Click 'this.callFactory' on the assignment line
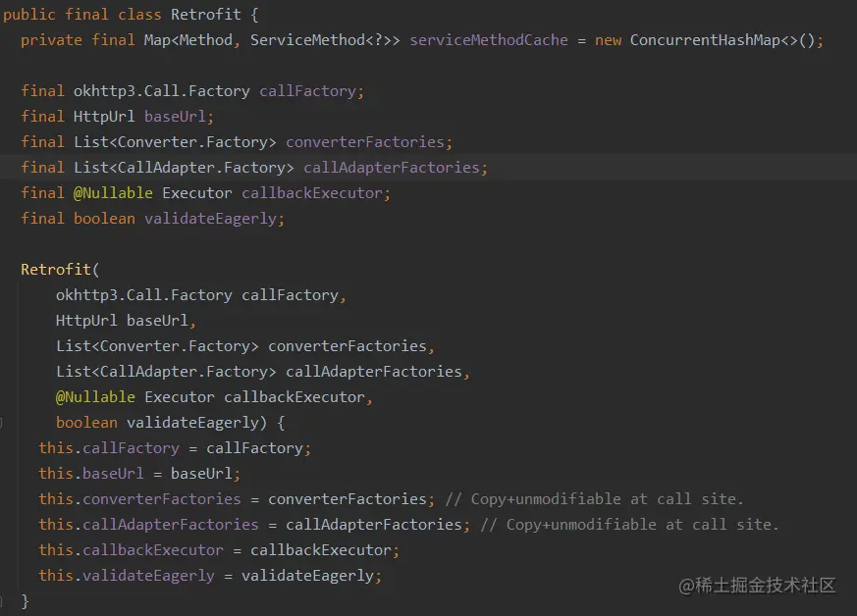The image size is (857, 616). pos(109,448)
